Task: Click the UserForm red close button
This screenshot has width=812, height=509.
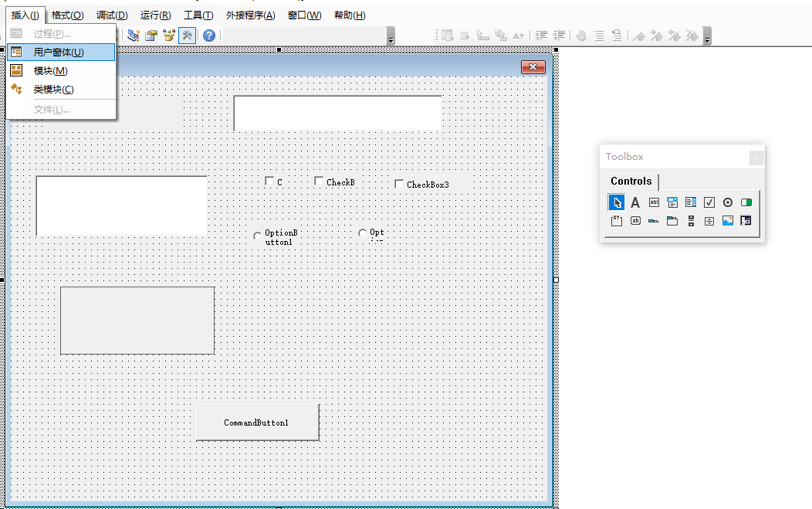Action: 533,67
